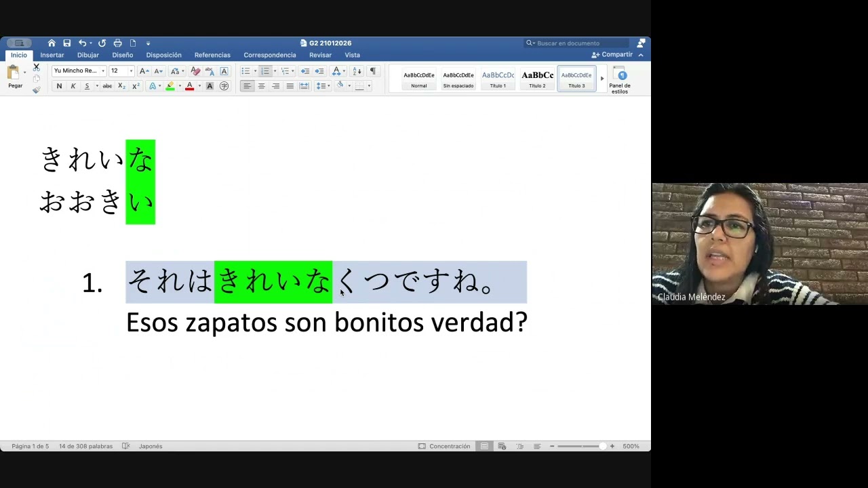Open Panel de estilos
Screen dimensions: 868x488
[620, 80]
